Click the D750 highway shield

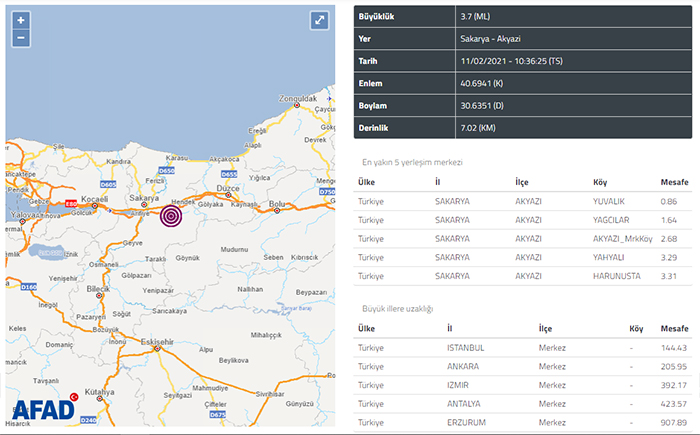click(327, 191)
